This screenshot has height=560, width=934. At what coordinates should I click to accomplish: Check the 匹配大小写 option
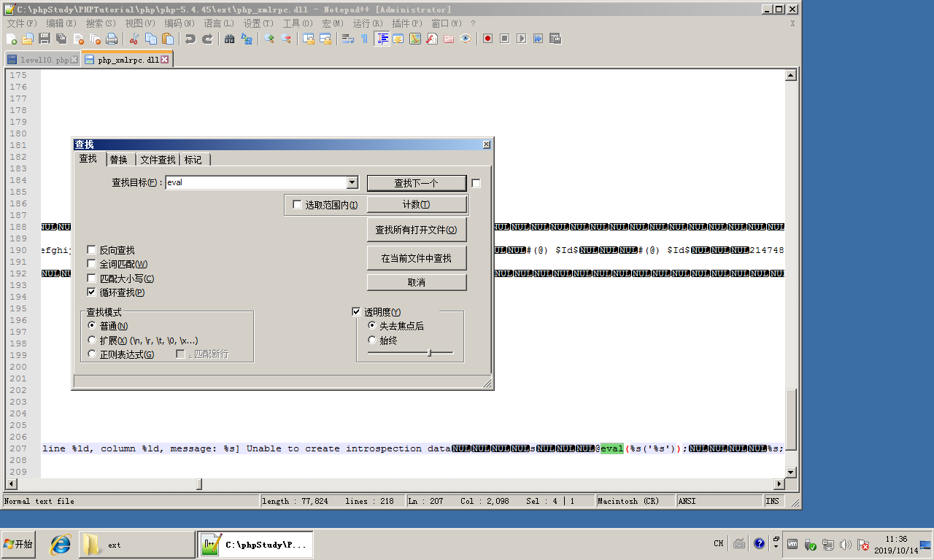91,279
